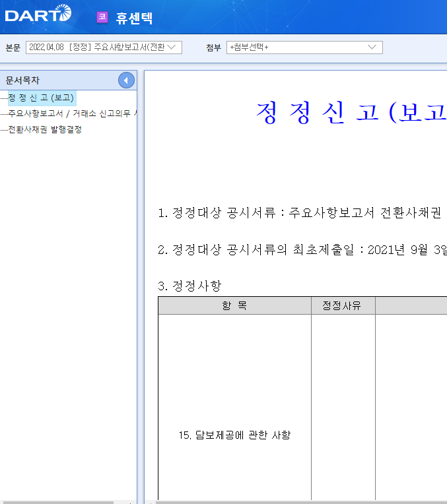Screen dimensions: 447x504
Task: Collapse the 문서목차 panel with the arrow button
Action: click(126, 80)
